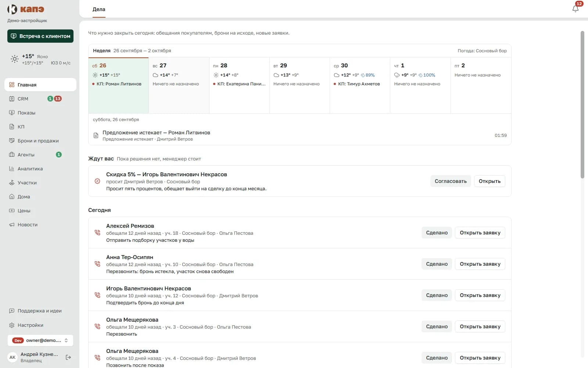Open заявку for Игорь Валентинович Некрасов

[x=480, y=295]
